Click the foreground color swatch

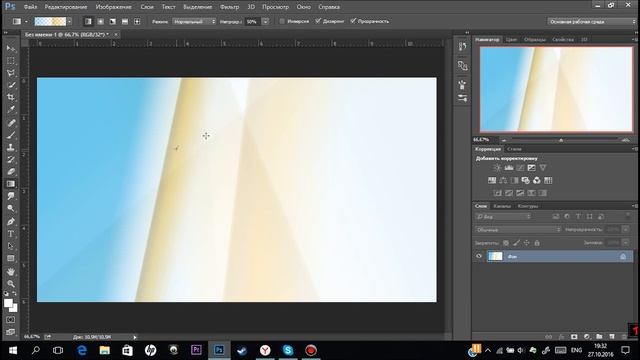(8, 303)
